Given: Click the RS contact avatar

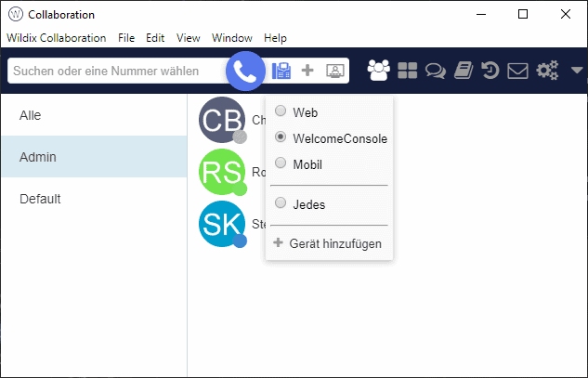Looking at the screenshot, I should [222, 172].
